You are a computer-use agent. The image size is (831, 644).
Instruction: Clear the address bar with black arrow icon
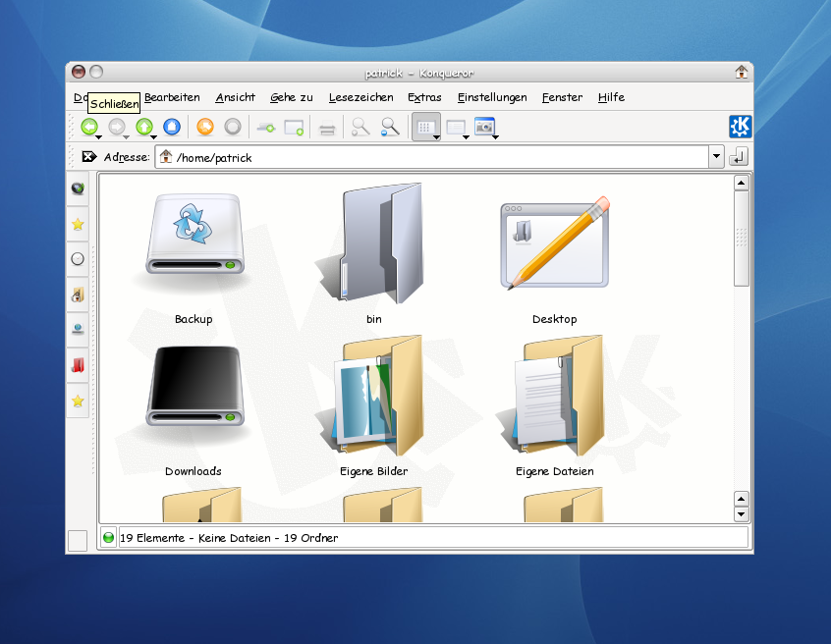[89, 157]
